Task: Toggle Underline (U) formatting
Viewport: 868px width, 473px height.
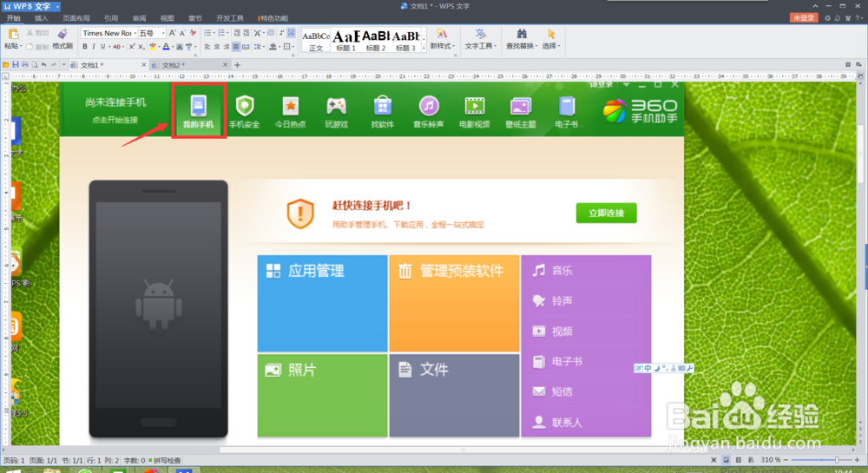Action: (x=102, y=47)
